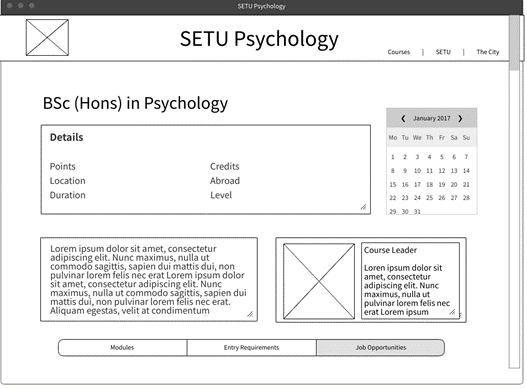Switch to the Job Opportunities tab
527x389 pixels.
(x=380, y=348)
